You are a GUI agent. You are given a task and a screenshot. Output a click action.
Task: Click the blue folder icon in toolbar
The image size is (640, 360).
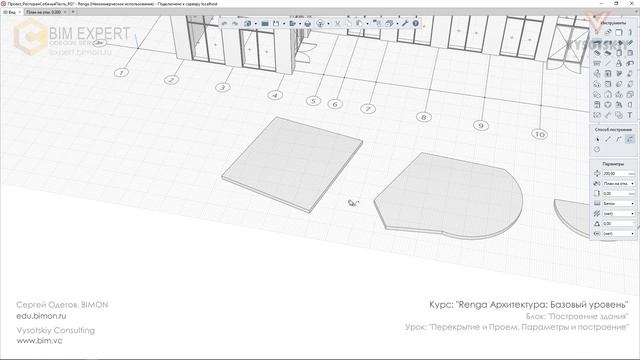(265, 24)
